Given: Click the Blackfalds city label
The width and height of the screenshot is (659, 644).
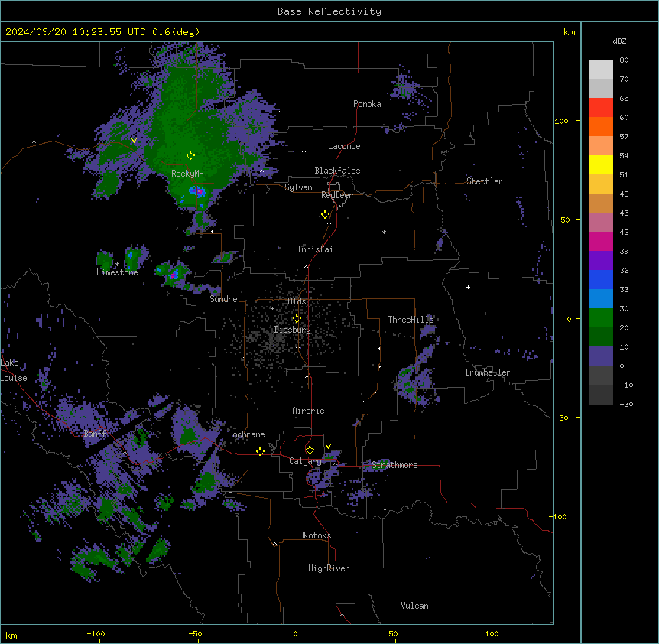Looking at the screenshot, I should tap(337, 171).
